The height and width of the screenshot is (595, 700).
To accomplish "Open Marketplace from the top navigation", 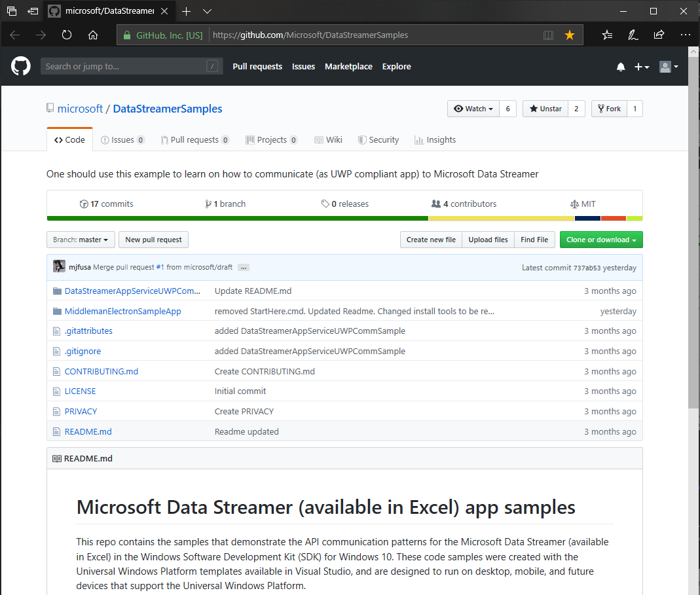I will pyautogui.click(x=348, y=66).
